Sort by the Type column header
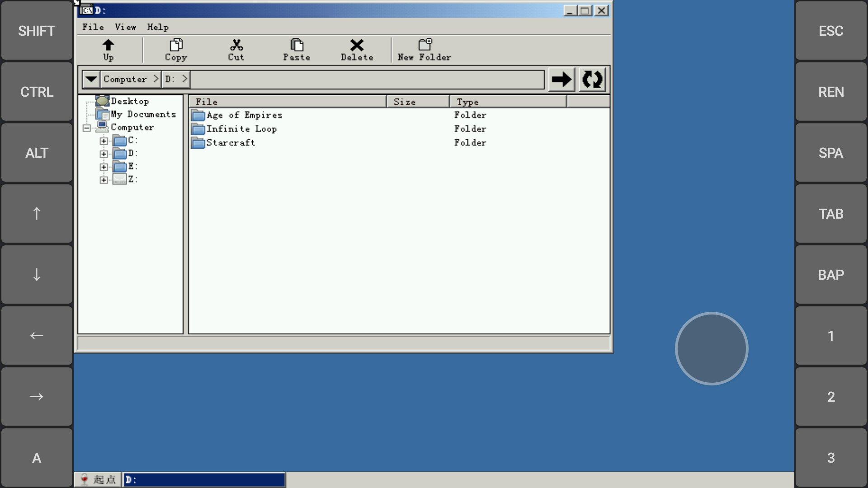Screen dimensions: 868x488 [x=508, y=102]
